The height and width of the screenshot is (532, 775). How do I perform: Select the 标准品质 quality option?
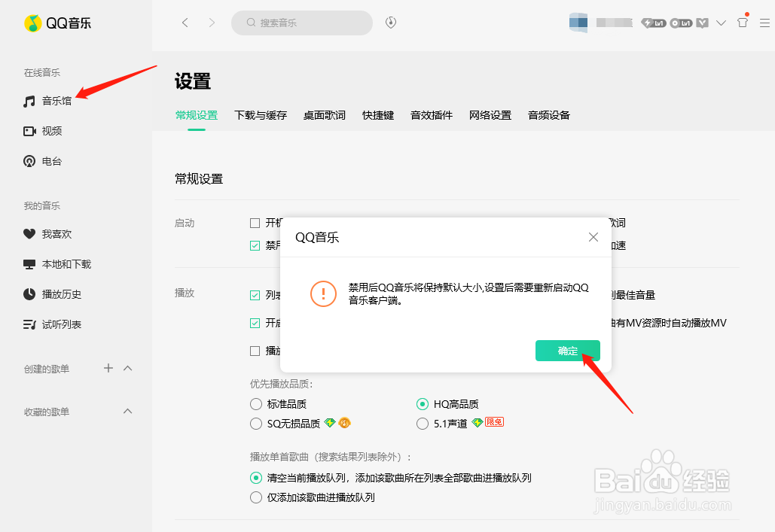[256, 403]
